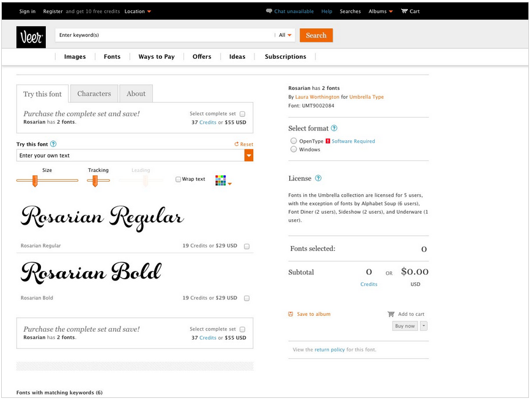Open the Help link
Image resolution: width=532 pixels, height=401 pixels.
click(x=327, y=11)
